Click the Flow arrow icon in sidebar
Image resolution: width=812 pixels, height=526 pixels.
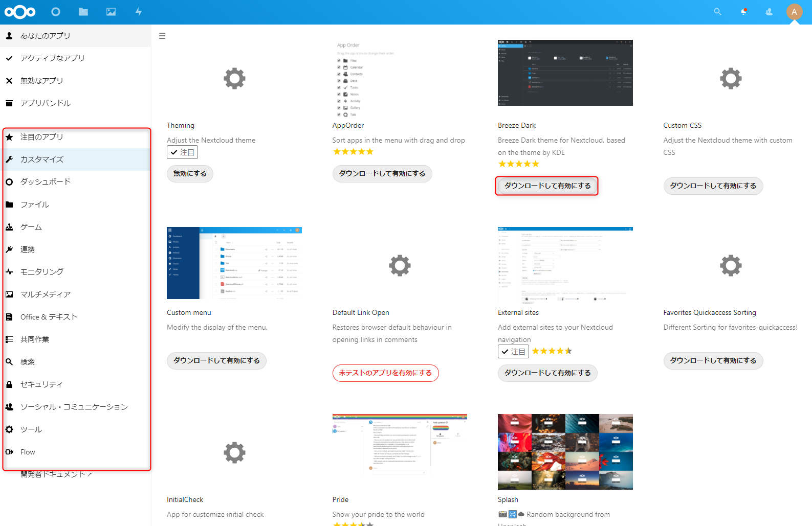click(x=9, y=452)
